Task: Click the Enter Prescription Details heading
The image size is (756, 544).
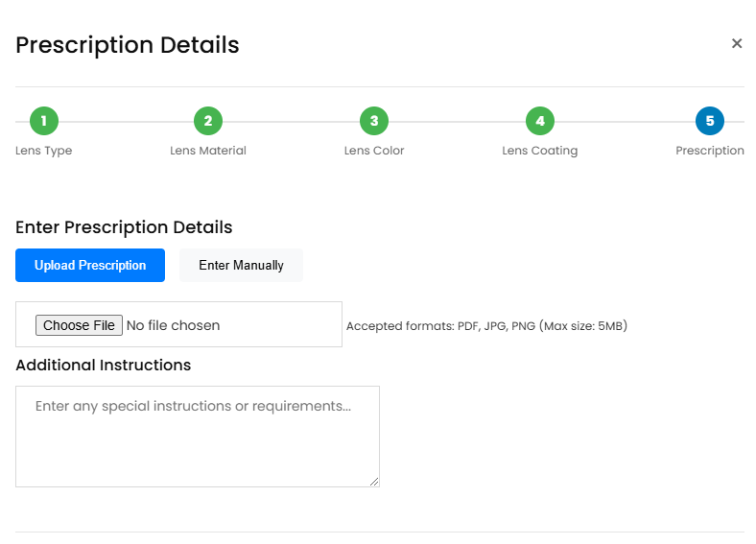Action: (124, 227)
